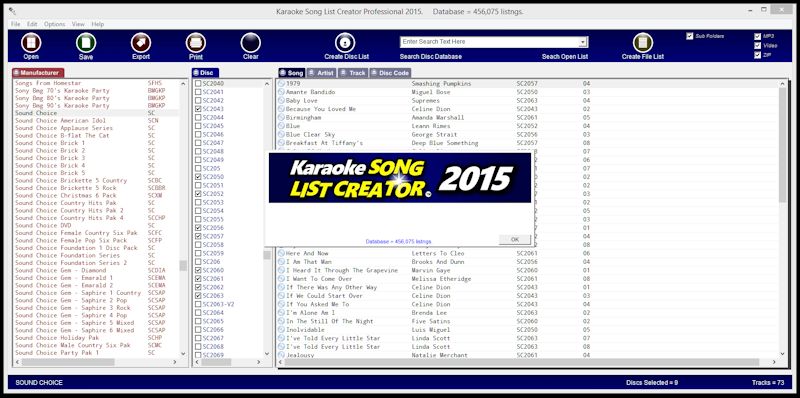Switch to the Disc Code sort tab

[x=390, y=73]
